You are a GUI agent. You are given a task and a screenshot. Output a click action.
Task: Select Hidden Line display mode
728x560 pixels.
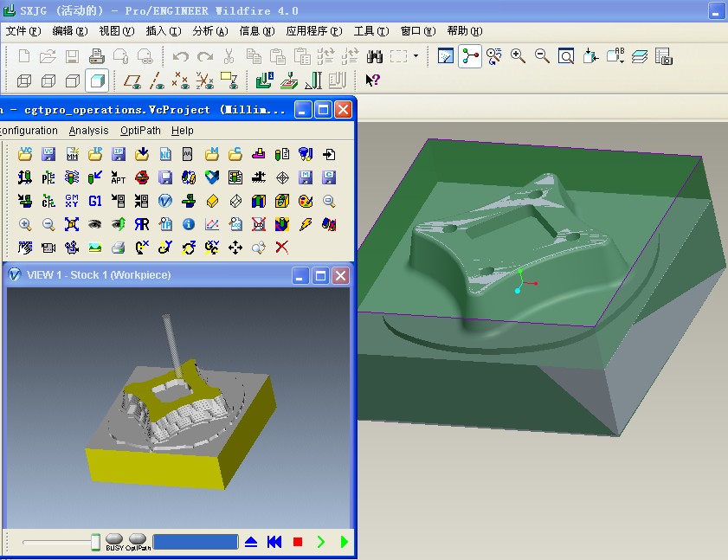(x=48, y=80)
